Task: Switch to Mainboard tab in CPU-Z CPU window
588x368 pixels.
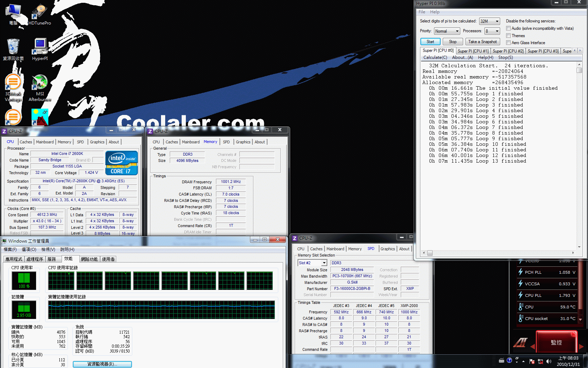Action: tap(45, 142)
